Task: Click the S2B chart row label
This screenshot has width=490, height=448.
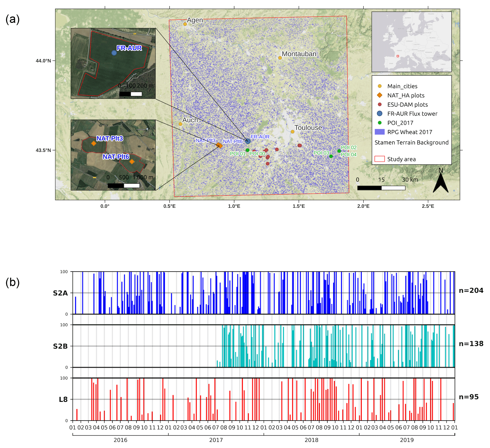Action: click(60, 346)
